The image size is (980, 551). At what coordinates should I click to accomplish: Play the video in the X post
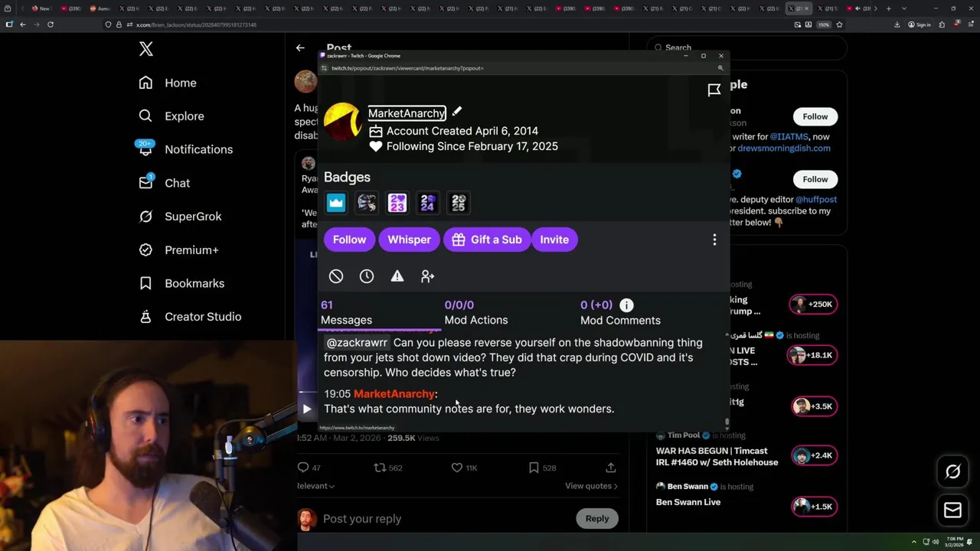click(x=307, y=409)
